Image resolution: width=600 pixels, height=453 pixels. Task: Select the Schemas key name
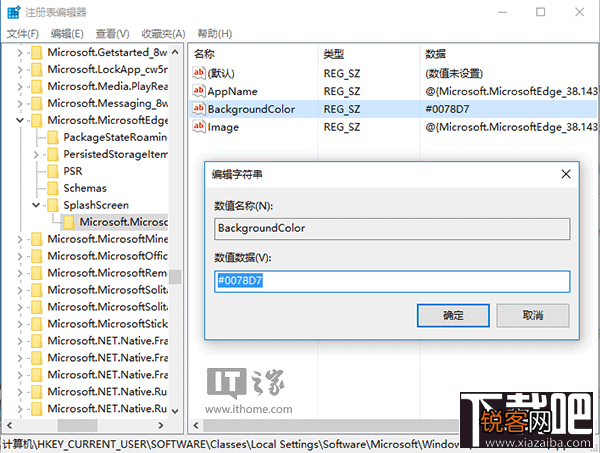click(85, 188)
